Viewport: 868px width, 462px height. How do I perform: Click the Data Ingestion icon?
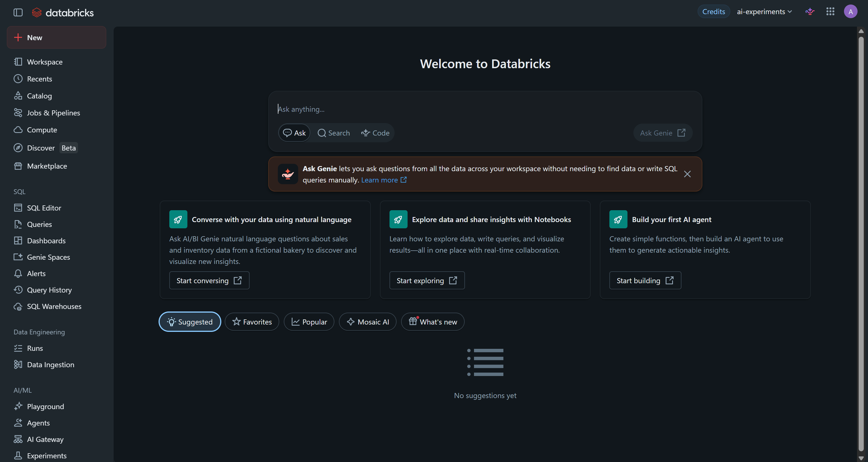point(18,365)
